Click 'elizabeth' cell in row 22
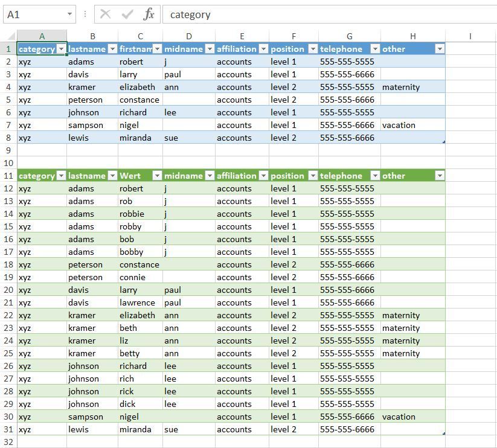This screenshot has width=497, height=448. [141, 315]
